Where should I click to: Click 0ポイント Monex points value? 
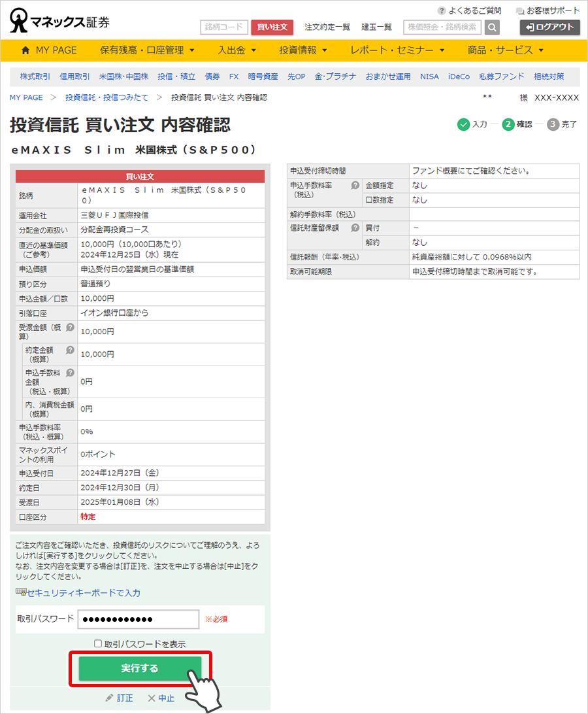tap(98, 454)
